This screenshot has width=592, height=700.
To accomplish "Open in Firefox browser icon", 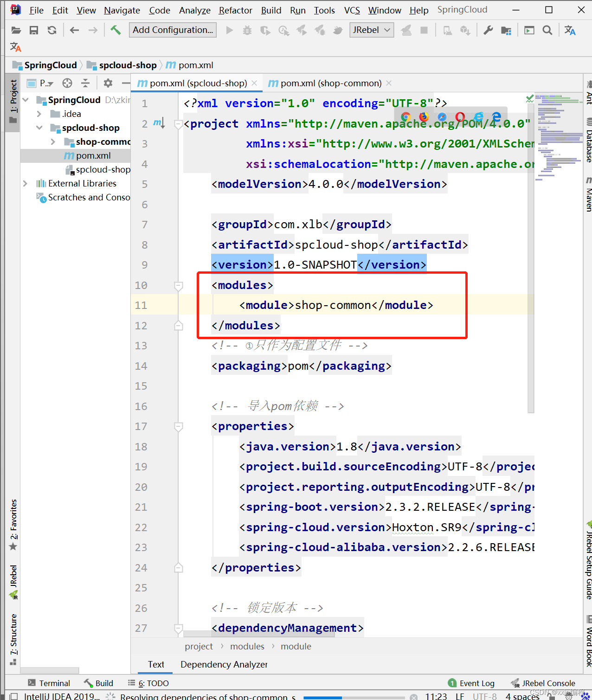I will (424, 117).
